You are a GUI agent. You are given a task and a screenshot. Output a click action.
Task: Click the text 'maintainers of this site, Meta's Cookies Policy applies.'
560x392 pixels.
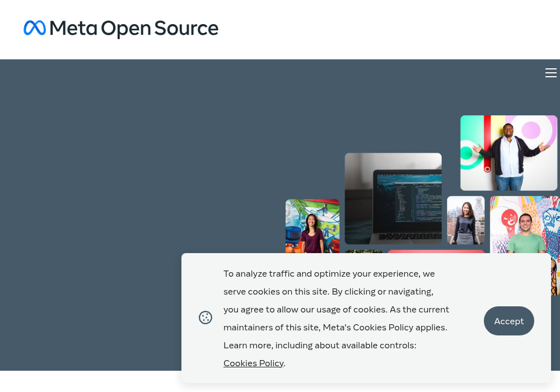tap(335, 328)
